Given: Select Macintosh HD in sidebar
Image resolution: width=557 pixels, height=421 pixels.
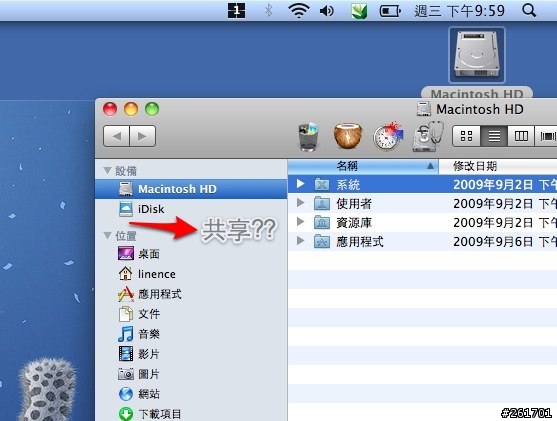Looking at the screenshot, I should pos(191,189).
